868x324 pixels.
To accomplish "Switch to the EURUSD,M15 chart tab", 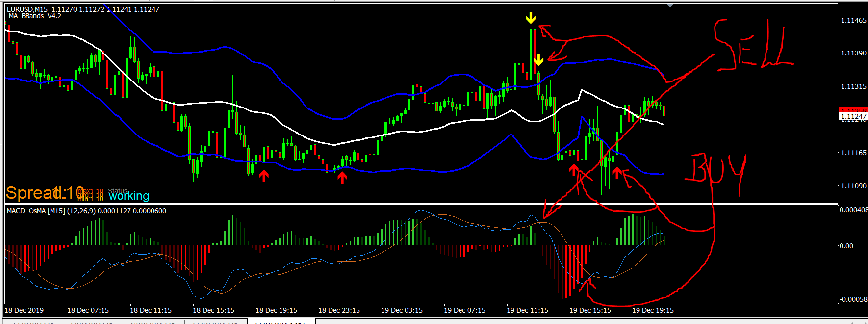I will coord(281,322).
